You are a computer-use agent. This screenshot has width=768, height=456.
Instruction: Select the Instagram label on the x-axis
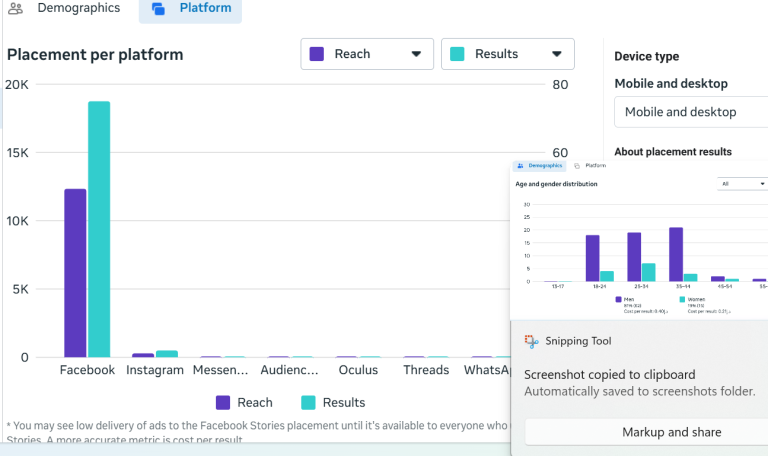[155, 370]
